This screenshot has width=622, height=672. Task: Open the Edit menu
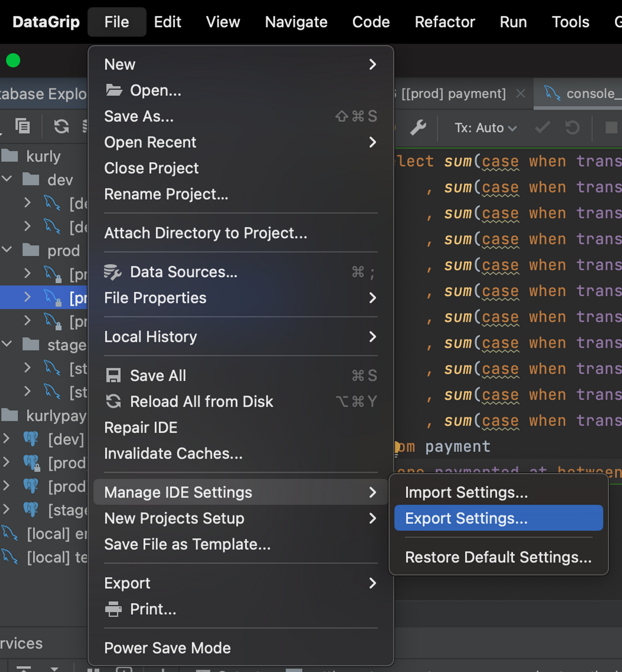(168, 22)
